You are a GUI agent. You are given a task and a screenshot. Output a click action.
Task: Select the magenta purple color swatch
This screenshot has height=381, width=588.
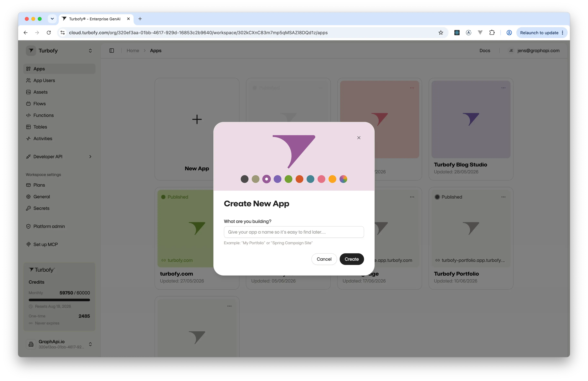(266, 179)
